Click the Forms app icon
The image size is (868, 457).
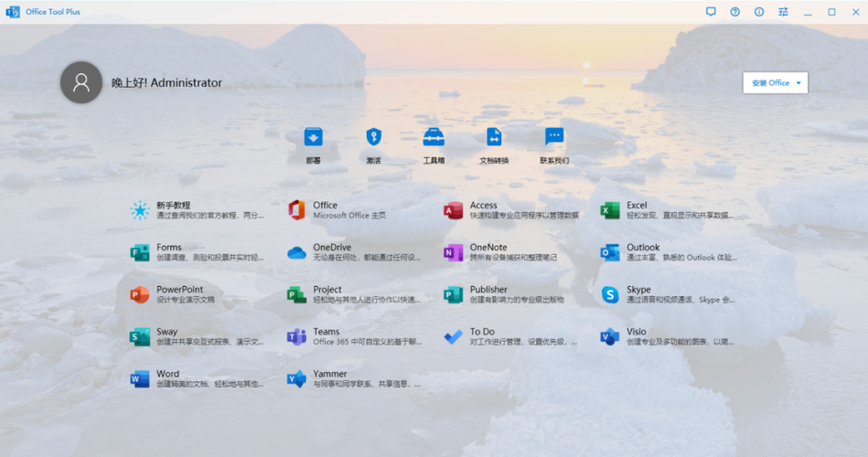pyautogui.click(x=140, y=252)
